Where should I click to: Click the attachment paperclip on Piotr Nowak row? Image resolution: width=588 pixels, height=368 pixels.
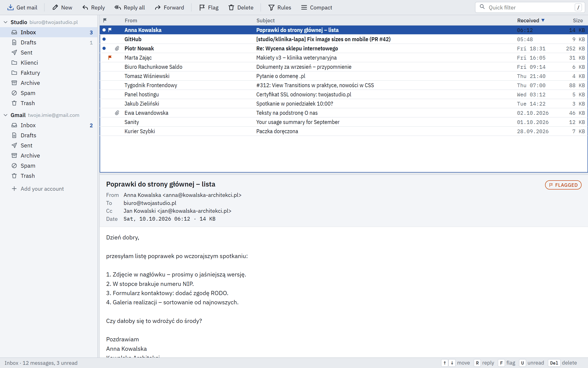click(x=117, y=49)
